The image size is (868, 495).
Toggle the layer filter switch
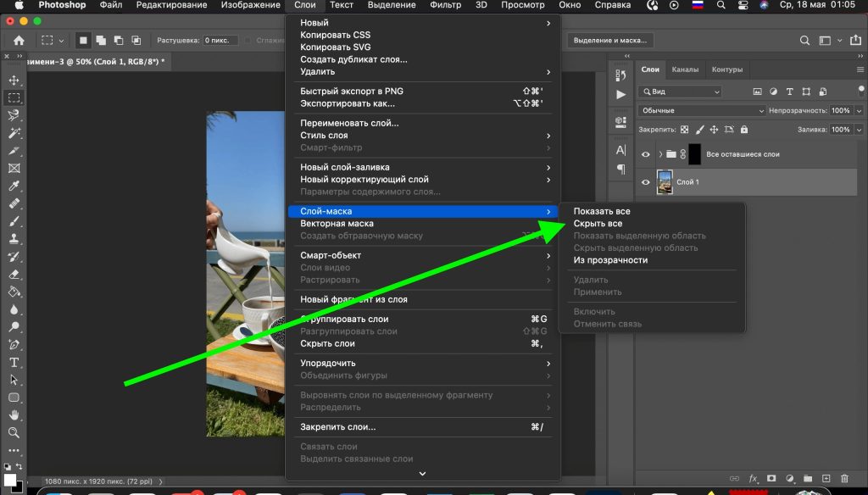[x=850, y=92]
